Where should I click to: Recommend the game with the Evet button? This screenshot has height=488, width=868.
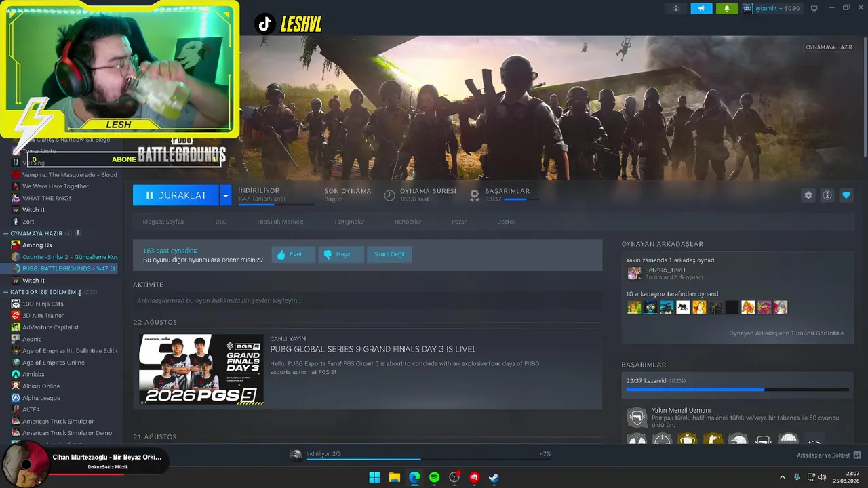click(294, 254)
